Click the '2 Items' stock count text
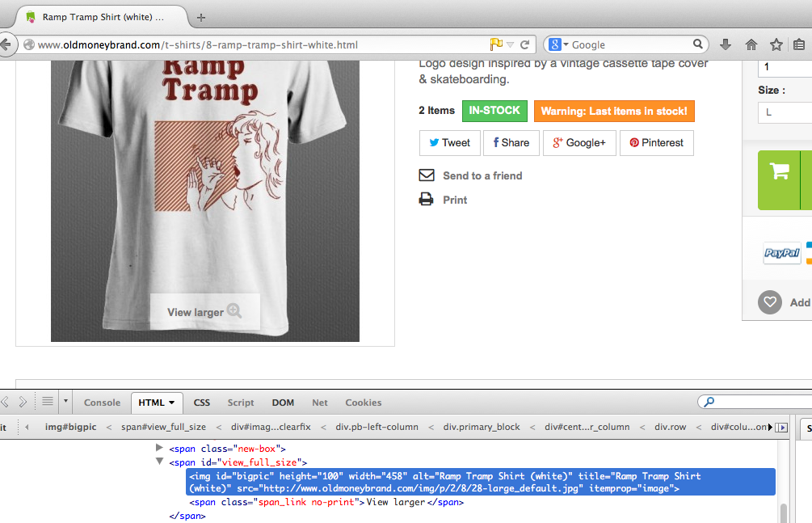The image size is (812, 523). [436, 111]
